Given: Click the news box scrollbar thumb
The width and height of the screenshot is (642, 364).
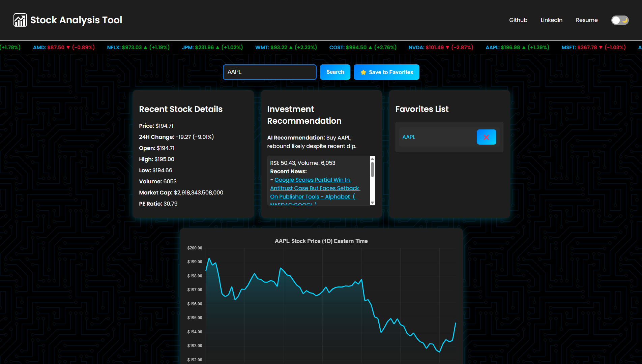Looking at the screenshot, I should (372, 170).
